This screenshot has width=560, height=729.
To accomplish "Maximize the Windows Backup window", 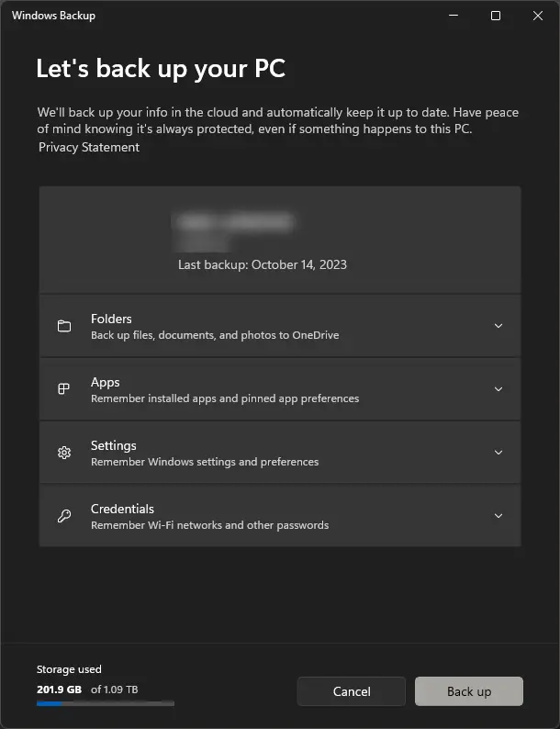I will 496,16.
